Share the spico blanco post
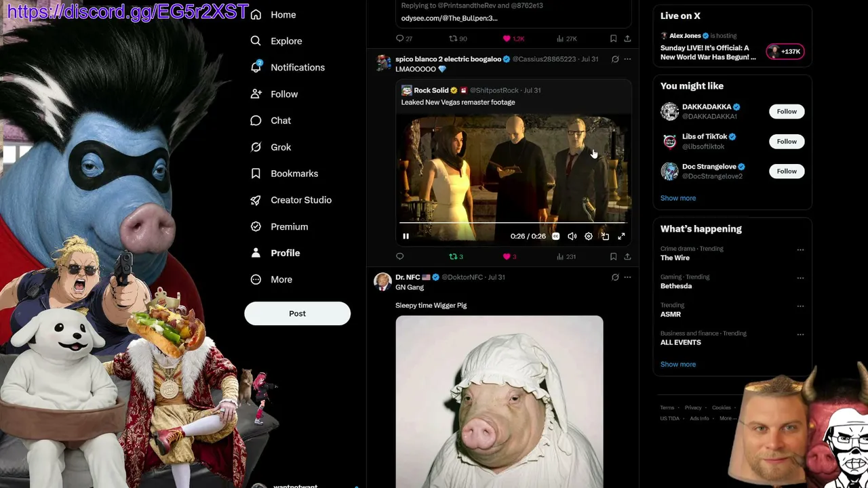This screenshot has height=488, width=868. point(627,257)
